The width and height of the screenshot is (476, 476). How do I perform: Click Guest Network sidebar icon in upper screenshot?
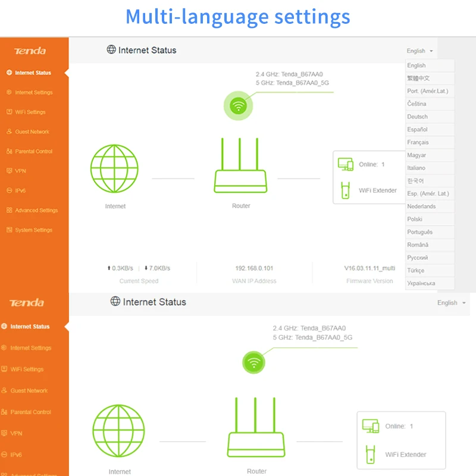click(x=9, y=131)
